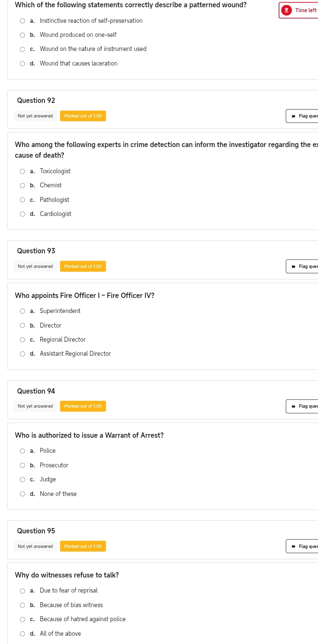
Task: Click flag icon for Question 95
Action: pos(293,546)
